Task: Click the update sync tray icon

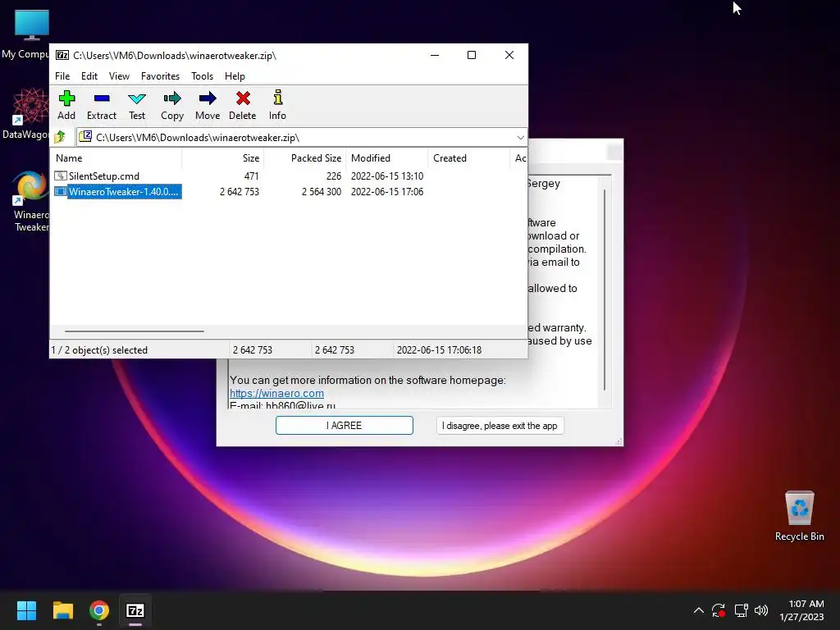Action: point(719,610)
